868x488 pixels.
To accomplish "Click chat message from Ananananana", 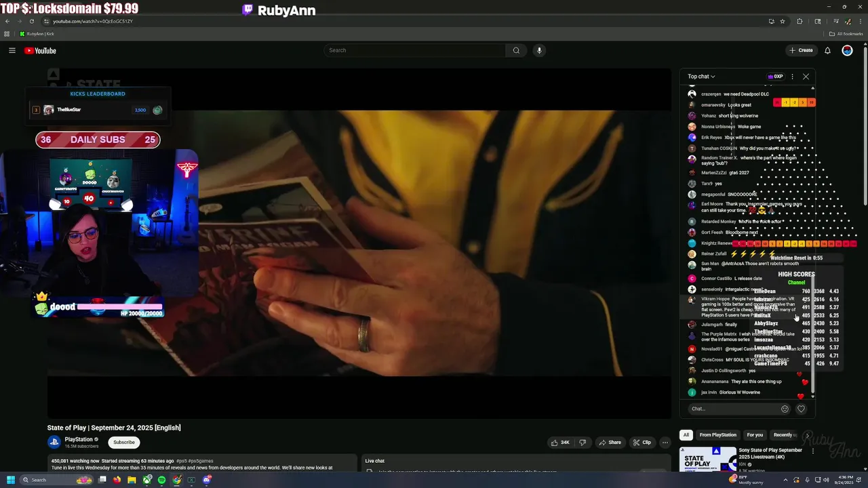I will (741, 382).
